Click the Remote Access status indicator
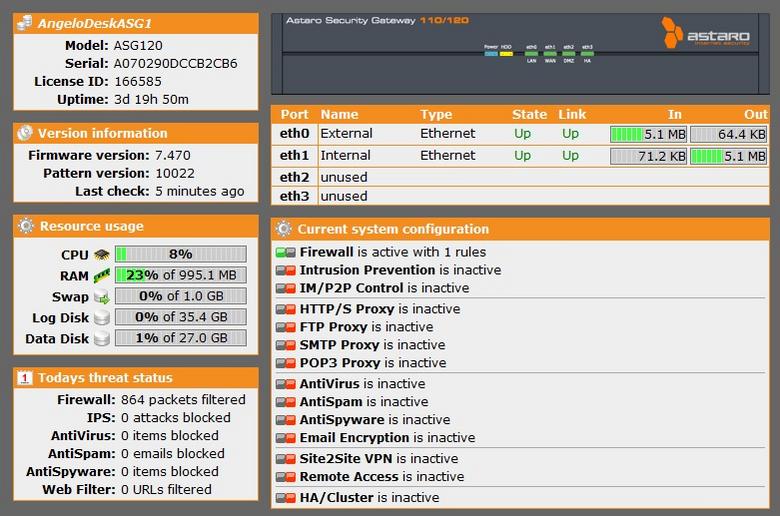Screen dimensions: 780x516 (286, 476)
